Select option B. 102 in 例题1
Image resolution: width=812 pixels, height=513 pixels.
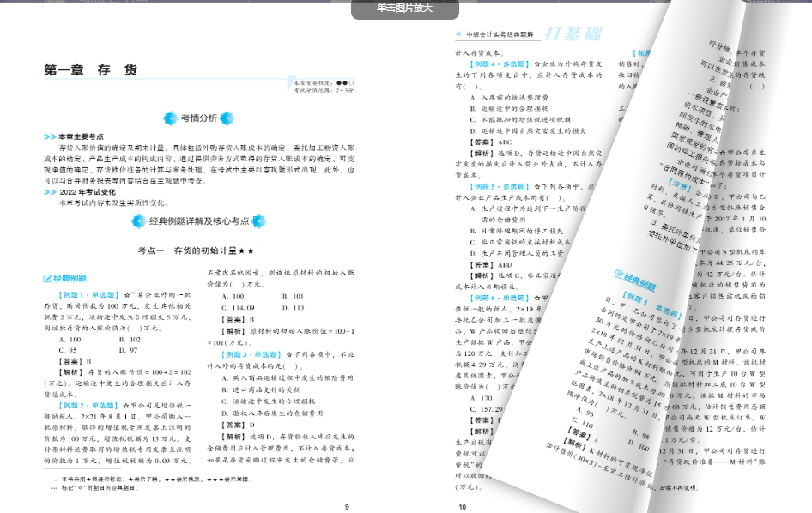pos(128,340)
